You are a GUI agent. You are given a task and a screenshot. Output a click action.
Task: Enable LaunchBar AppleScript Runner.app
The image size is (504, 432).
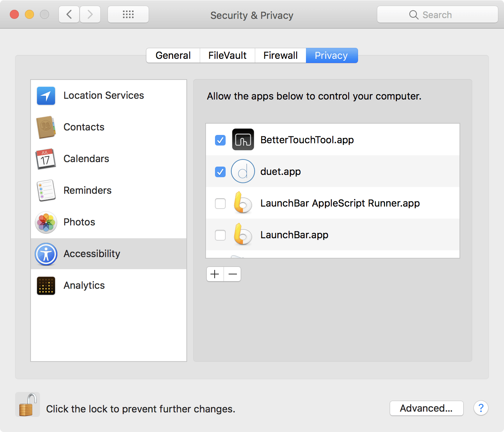tap(220, 203)
